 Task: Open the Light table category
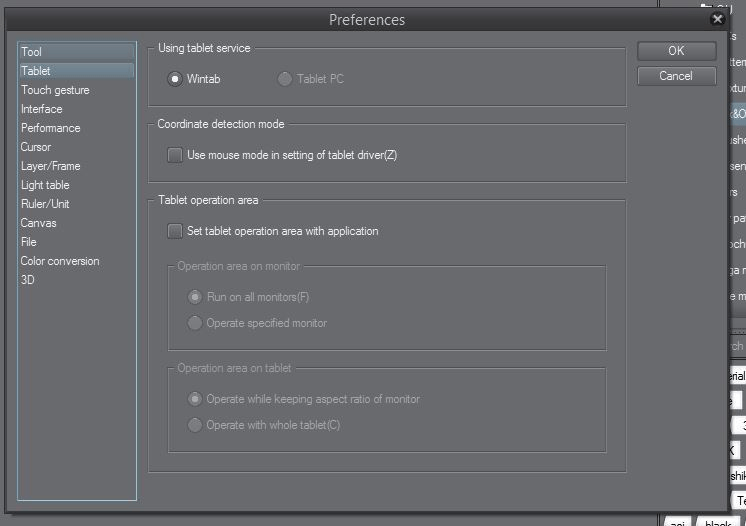(46, 185)
